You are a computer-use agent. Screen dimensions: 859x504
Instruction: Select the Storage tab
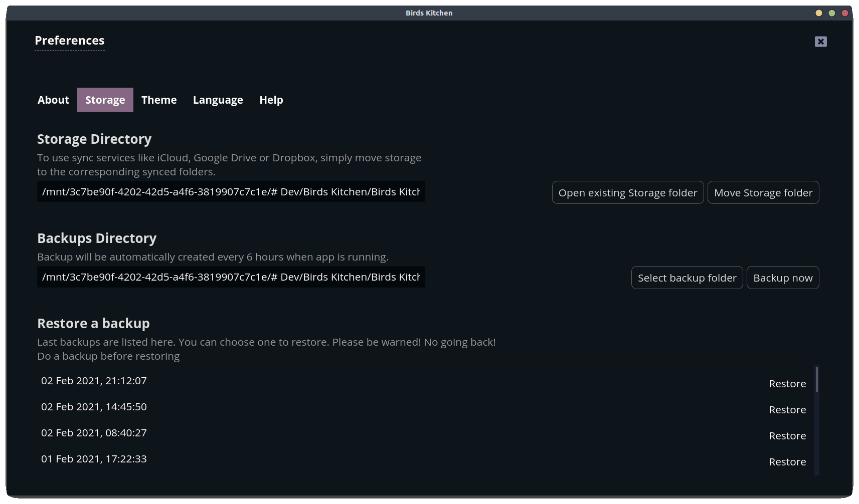(105, 100)
